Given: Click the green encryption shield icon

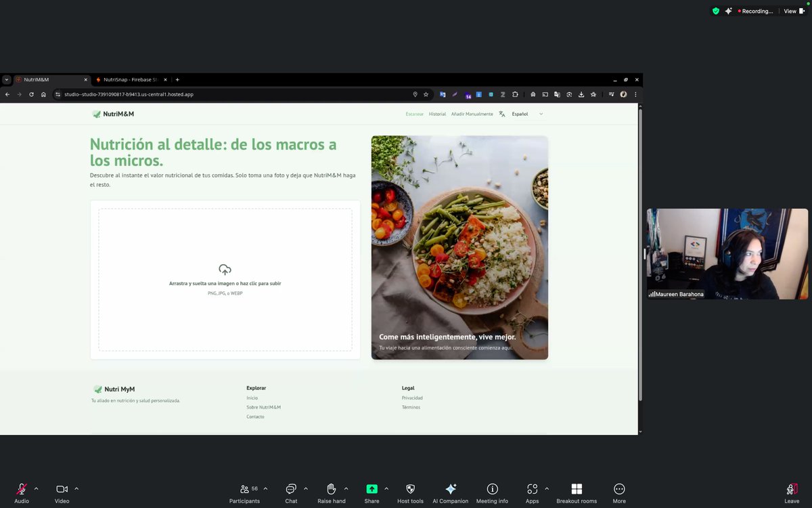Looking at the screenshot, I should tap(716, 11).
